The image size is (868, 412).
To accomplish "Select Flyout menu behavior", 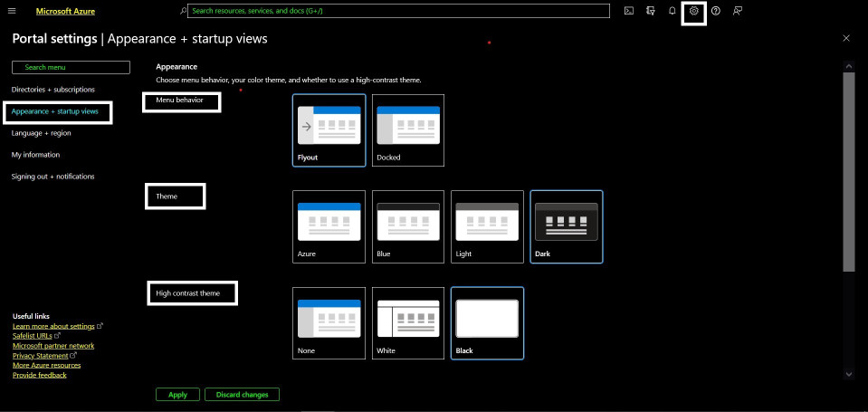I will (329, 130).
